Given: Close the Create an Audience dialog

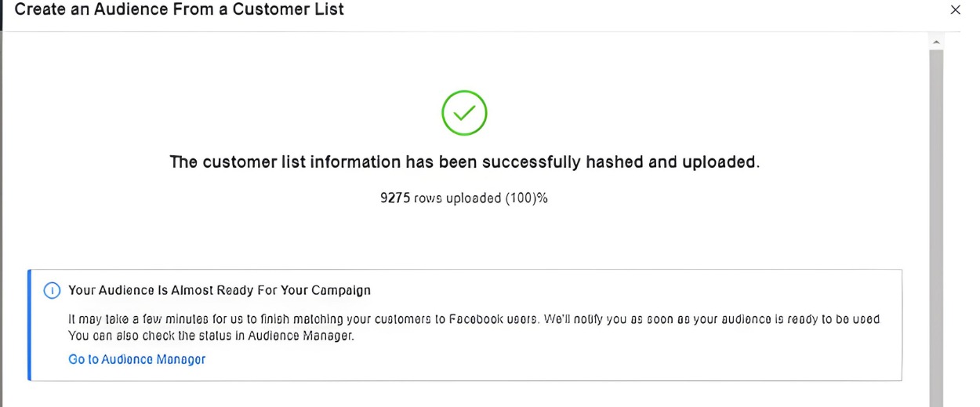Looking at the screenshot, I should click(x=955, y=10).
